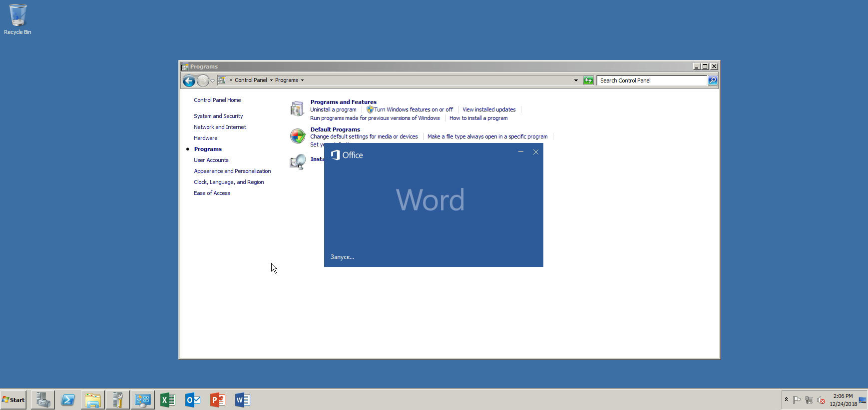Select User Accounts in sidebar

click(x=211, y=160)
